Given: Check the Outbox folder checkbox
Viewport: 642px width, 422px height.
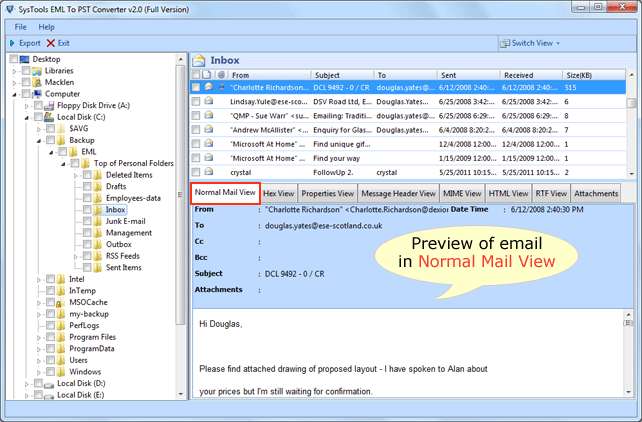Looking at the screenshot, I should click(87, 244).
